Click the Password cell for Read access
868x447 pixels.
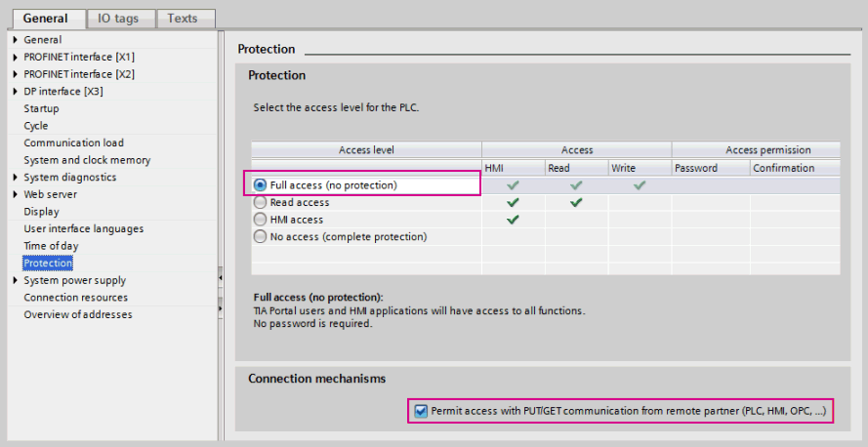(x=709, y=202)
